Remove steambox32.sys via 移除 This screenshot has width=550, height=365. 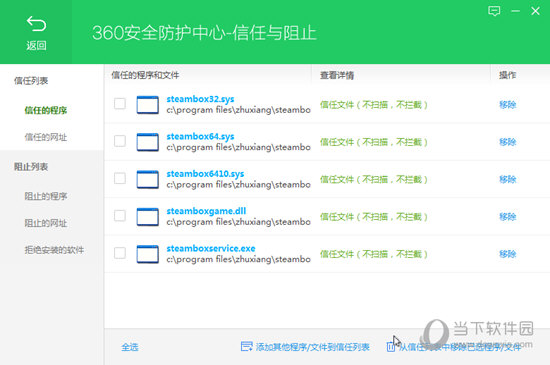pos(508,104)
